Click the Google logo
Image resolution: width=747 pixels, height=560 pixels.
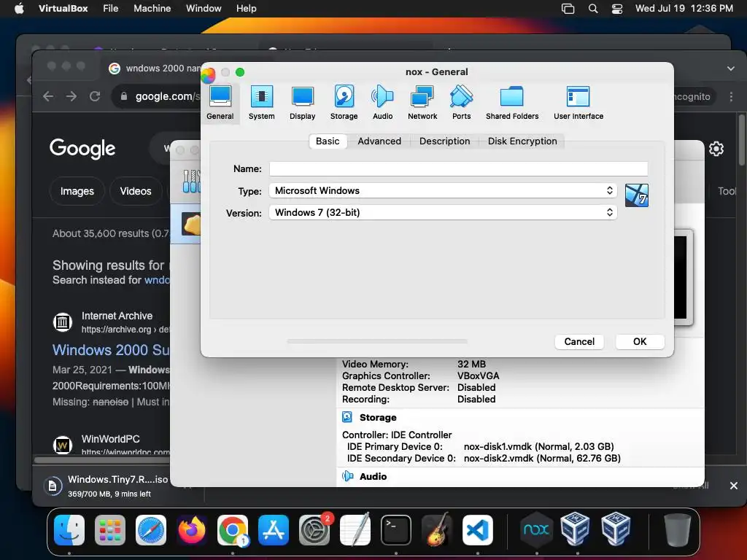click(82, 148)
